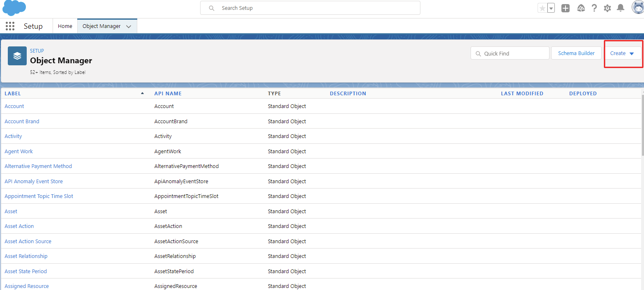Open the Trailhead guidance icon
This screenshot has height=290, width=644.
[x=581, y=8]
